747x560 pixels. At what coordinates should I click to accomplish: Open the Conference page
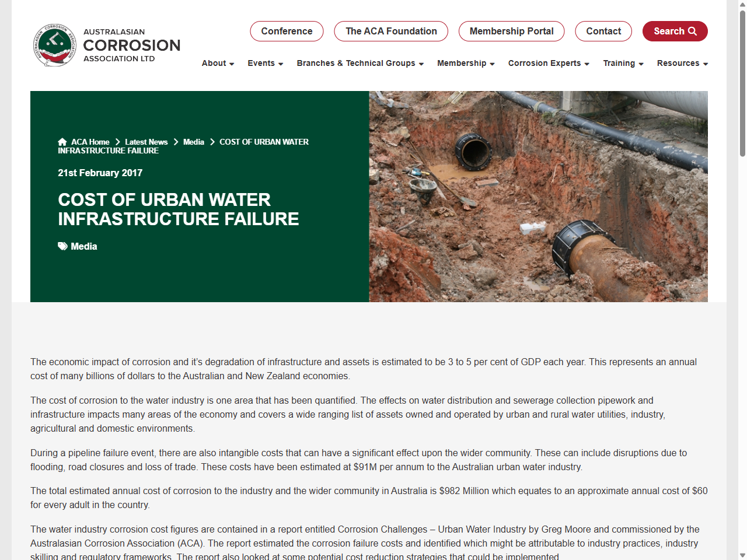click(287, 32)
